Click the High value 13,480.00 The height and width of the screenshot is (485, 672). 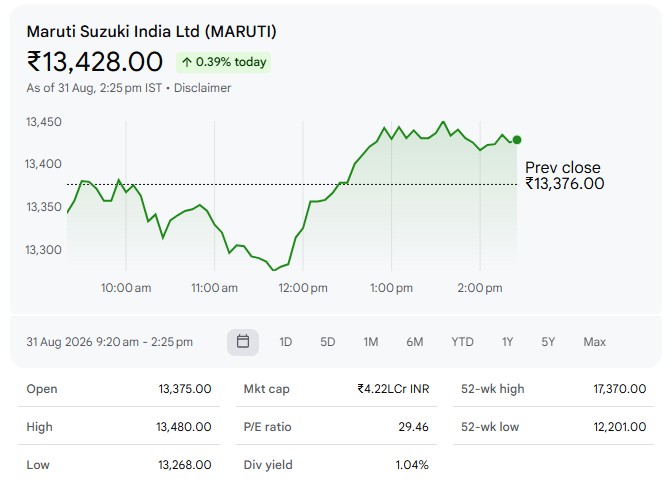click(183, 427)
